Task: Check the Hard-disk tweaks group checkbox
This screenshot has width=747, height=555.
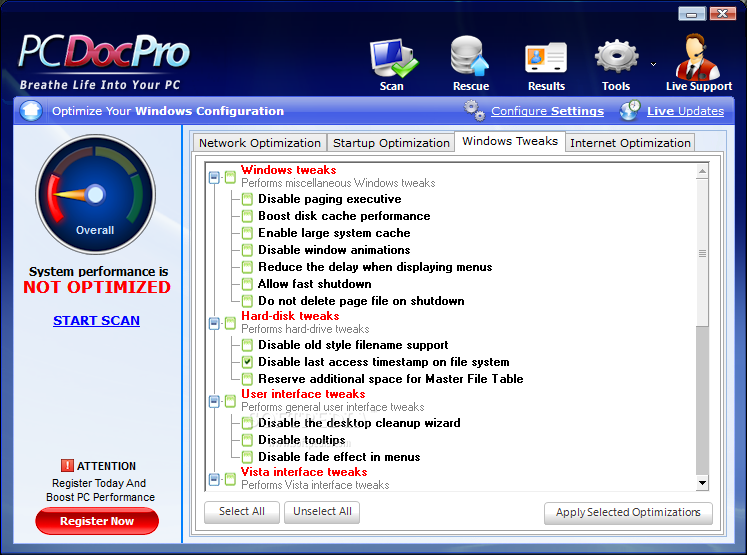Action: coord(231,323)
